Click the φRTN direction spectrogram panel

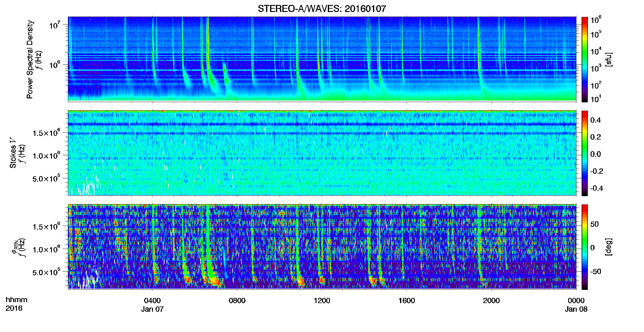322,247
